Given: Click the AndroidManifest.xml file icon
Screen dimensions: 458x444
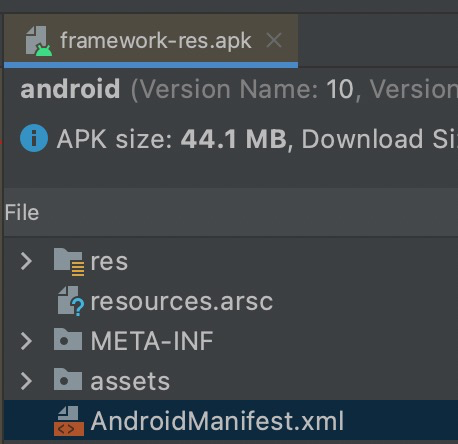Looking at the screenshot, I should pos(69,421).
